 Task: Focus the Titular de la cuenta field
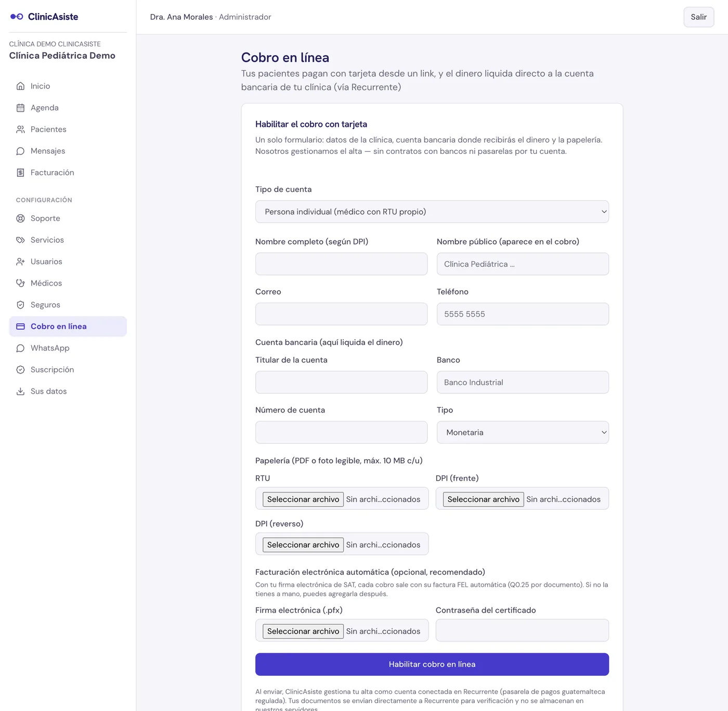point(341,382)
